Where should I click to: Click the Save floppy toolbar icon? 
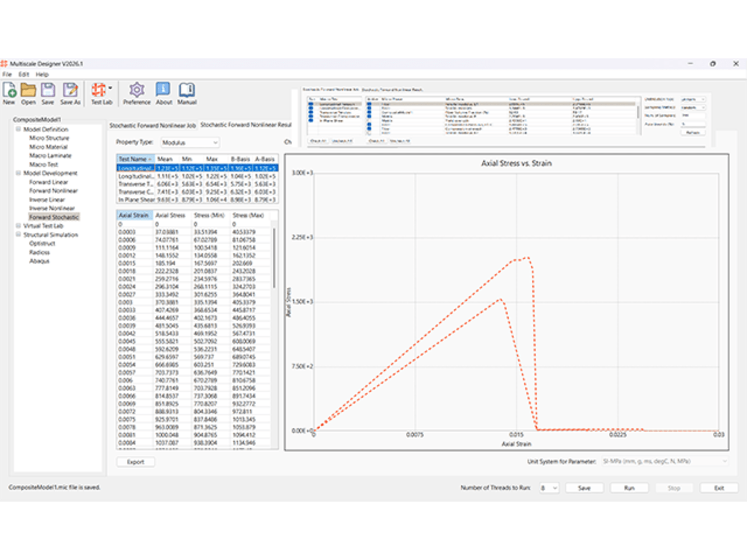(x=48, y=90)
